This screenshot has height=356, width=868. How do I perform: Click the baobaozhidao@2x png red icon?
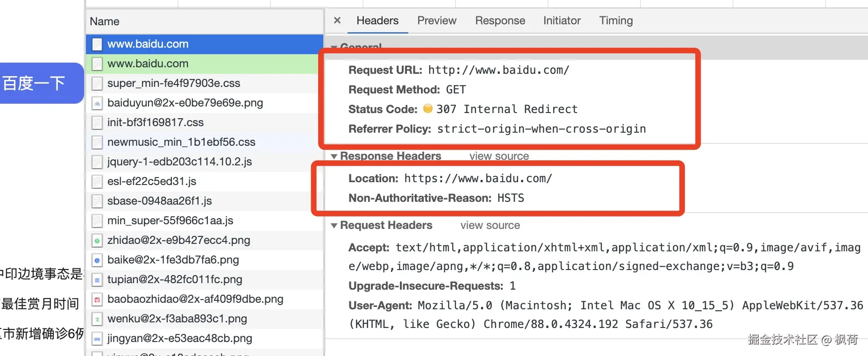click(x=97, y=299)
